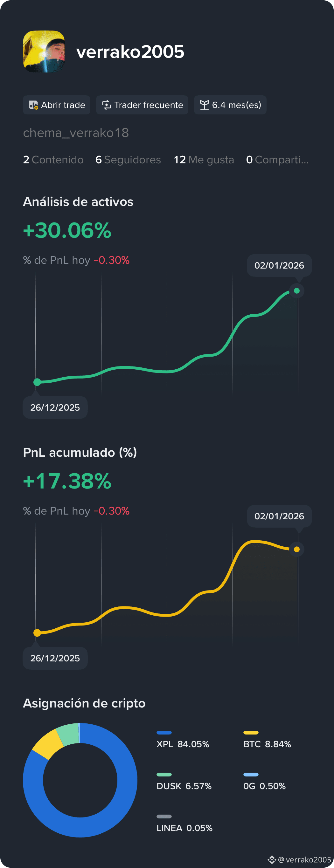Tap the Trader frecuente tag
This screenshot has width=334, height=868.
click(x=142, y=105)
